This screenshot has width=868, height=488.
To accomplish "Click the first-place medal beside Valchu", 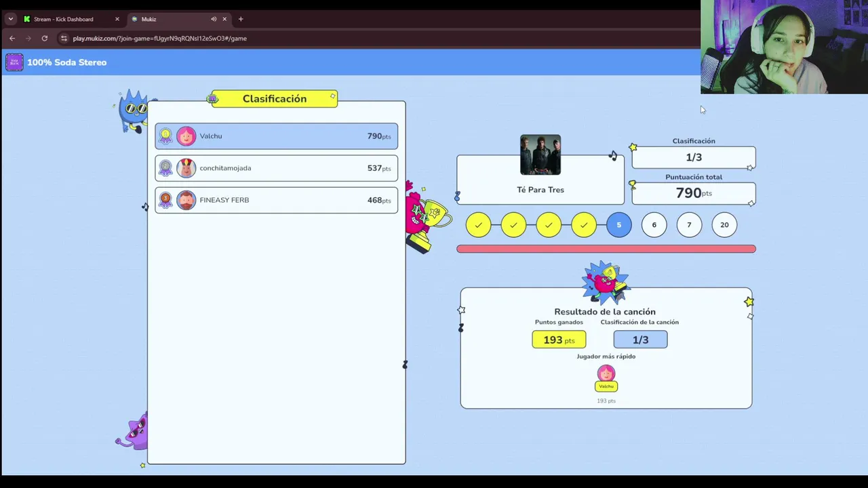I will (165, 136).
